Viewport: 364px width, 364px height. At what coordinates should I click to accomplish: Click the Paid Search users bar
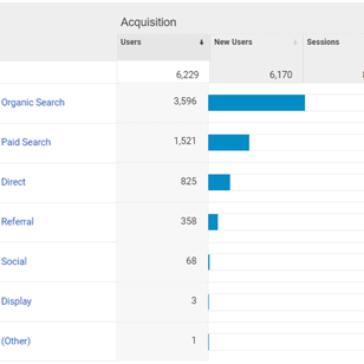point(229,142)
